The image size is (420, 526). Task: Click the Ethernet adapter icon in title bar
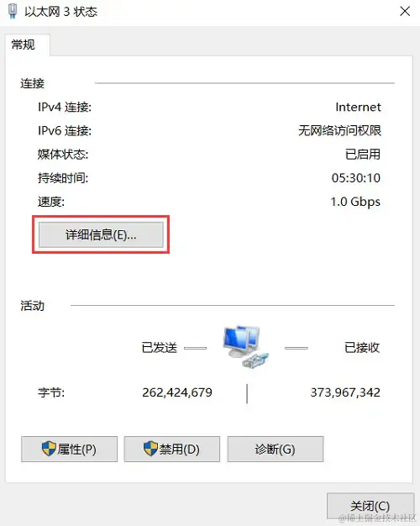pos(13,11)
